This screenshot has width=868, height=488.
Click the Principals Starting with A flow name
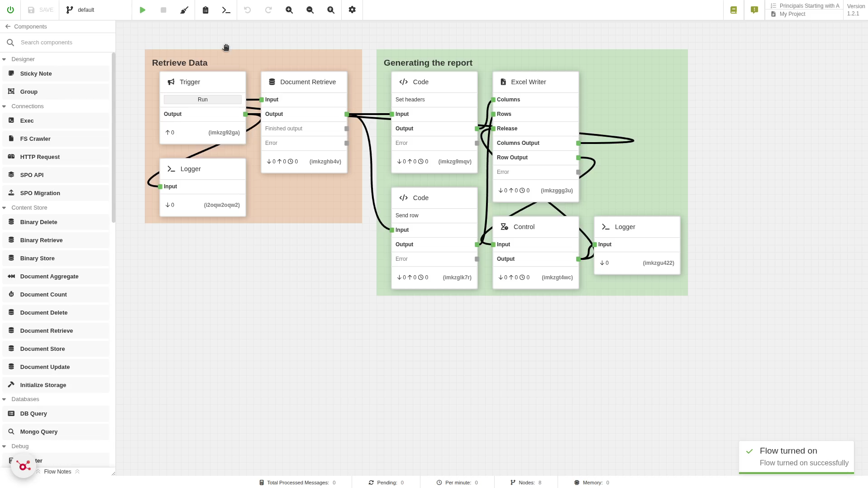tap(810, 6)
